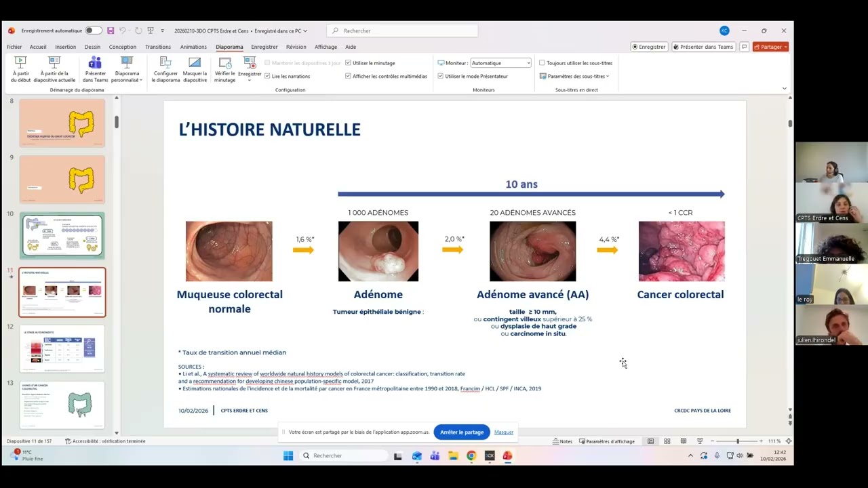This screenshot has height=488, width=868.
Task: Open Outlook from the taskbar
Action: tap(416, 455)
